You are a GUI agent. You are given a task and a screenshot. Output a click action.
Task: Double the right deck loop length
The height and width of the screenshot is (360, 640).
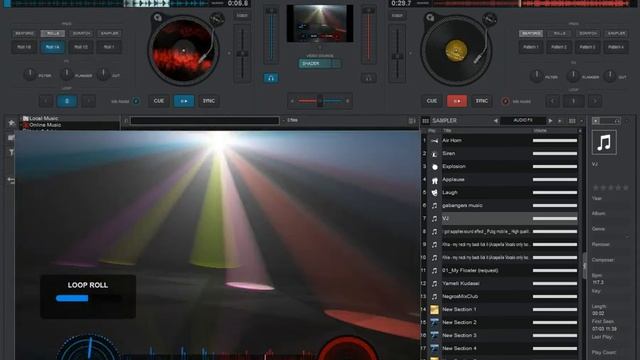[595, 101]
